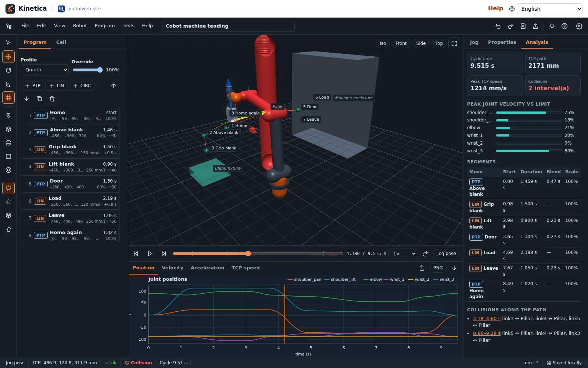Open the Robot menu
This screenshot has height=368, width=588.
click(80, 26)
